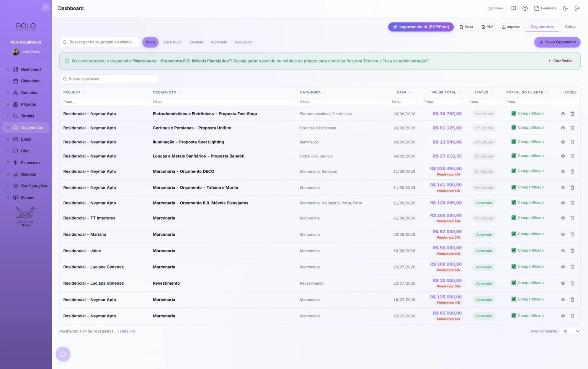588x369 pixels.
Task: Sort the table by Status column
Action: pos(483,92)
